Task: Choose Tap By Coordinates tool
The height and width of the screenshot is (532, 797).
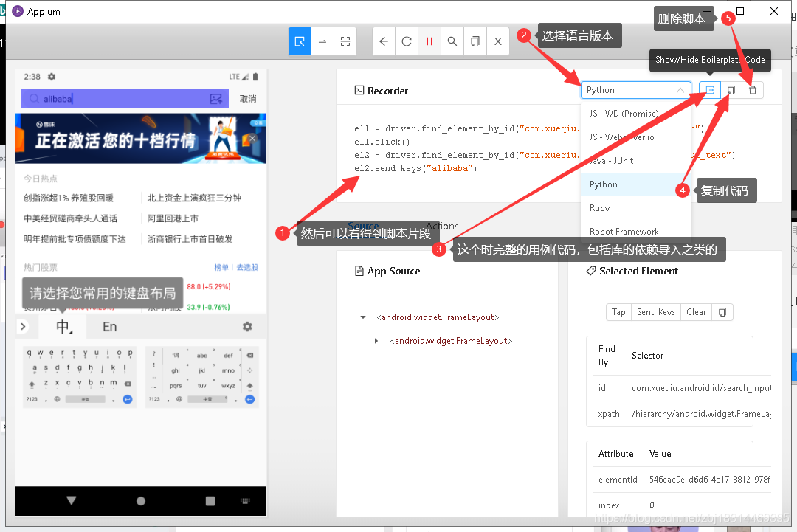Action: [x=345, y=41]
